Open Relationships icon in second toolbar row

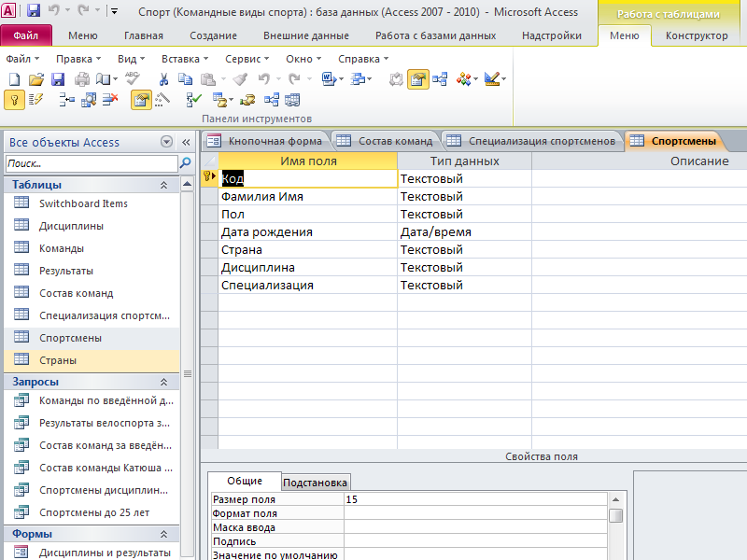point(271,100)
